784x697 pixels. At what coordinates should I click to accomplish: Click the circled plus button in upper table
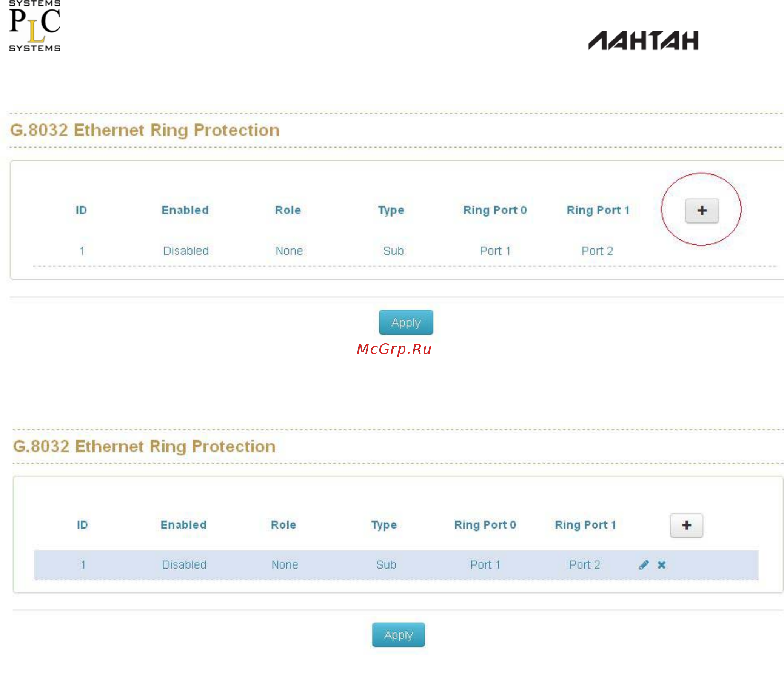pyautogui.click(x=702, y=211)
